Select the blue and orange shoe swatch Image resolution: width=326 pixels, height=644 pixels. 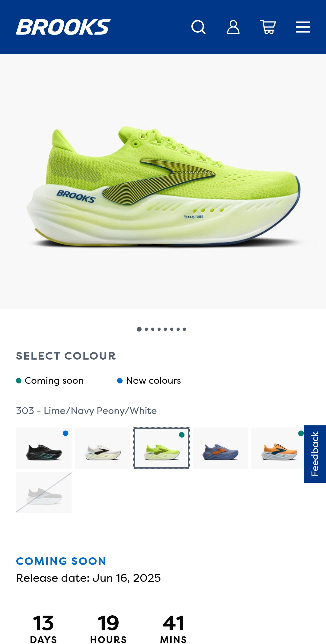click(x=220, y=448)
